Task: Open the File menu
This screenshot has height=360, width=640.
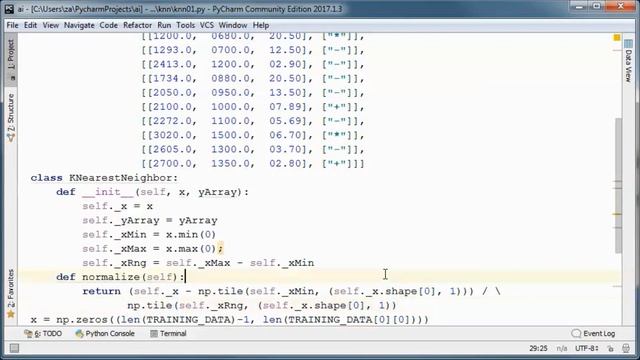Action: click(x=12, y=25)
